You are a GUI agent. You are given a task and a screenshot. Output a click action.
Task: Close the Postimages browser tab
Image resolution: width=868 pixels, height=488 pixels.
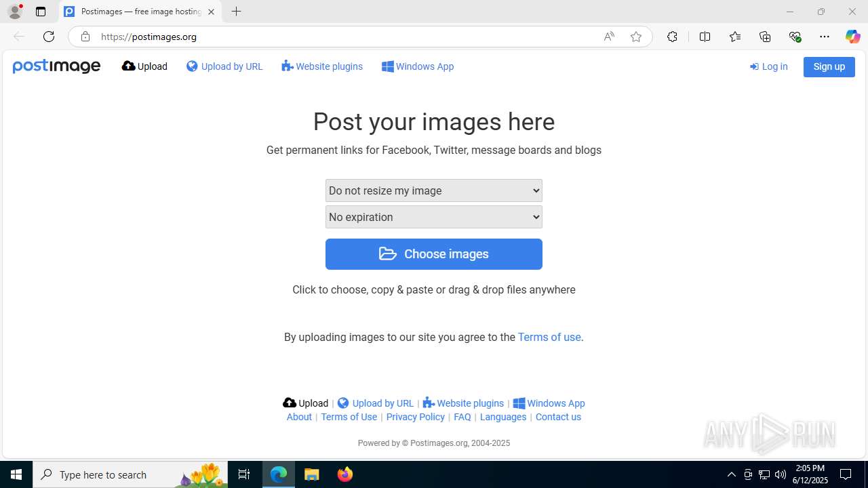211,12
